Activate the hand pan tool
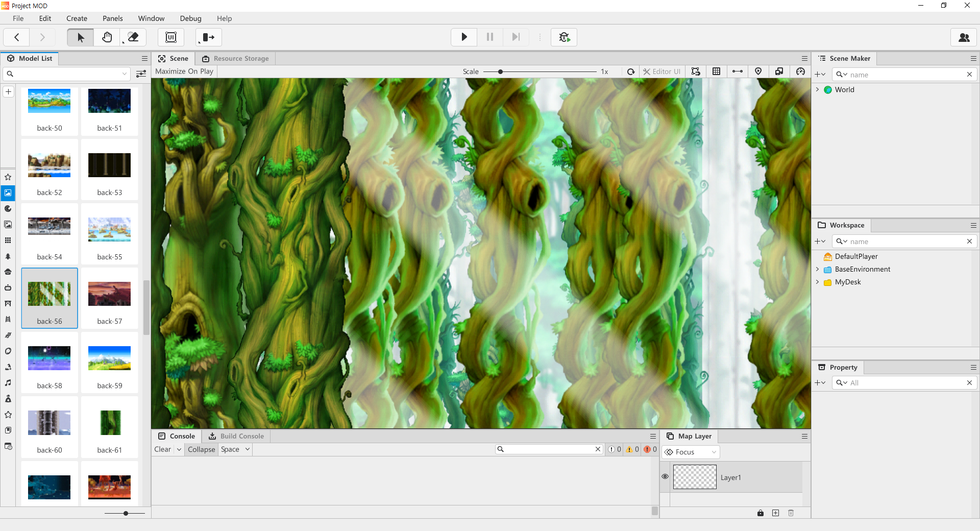 [107, 37]
